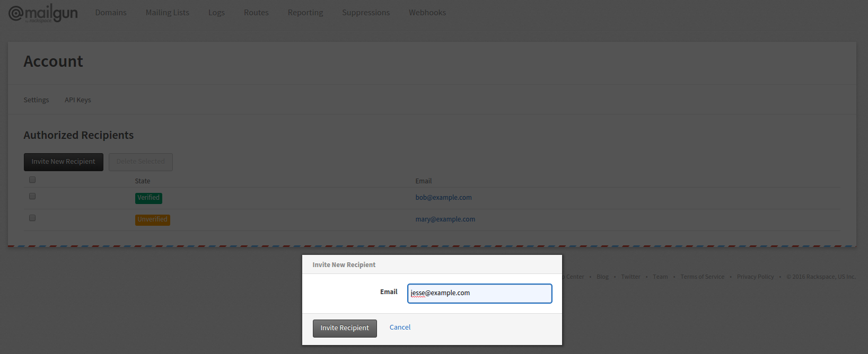The width and height of the screenshot is (868, 354).
Task: Open the Domains menu
Action: tap(111, 12)
